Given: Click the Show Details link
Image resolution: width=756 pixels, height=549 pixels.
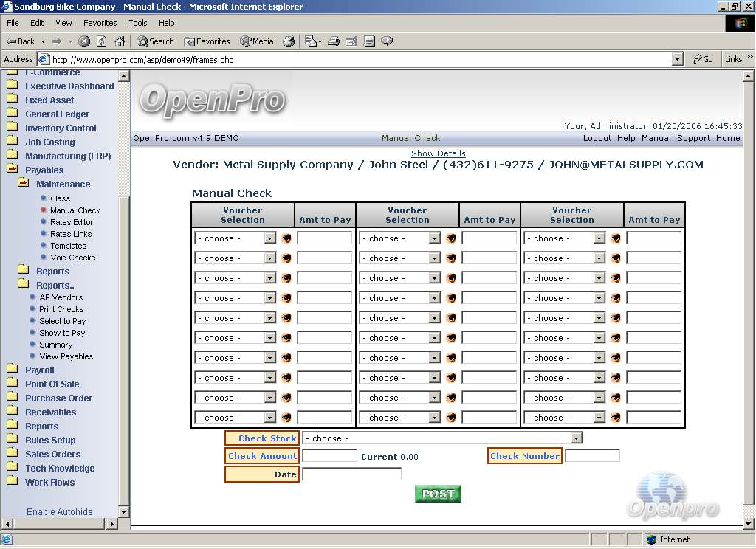Looking at the screenshot, I should tap(439, 153).
